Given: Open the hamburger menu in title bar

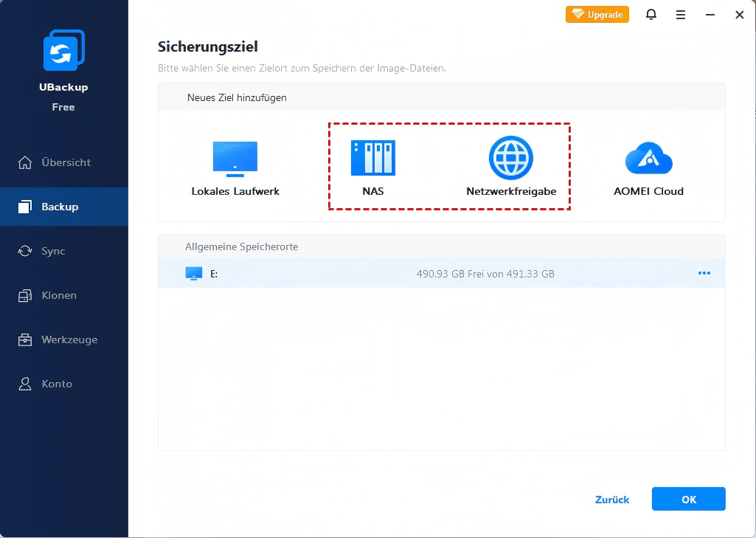Looking at the screenshot, I should [681, 14].
